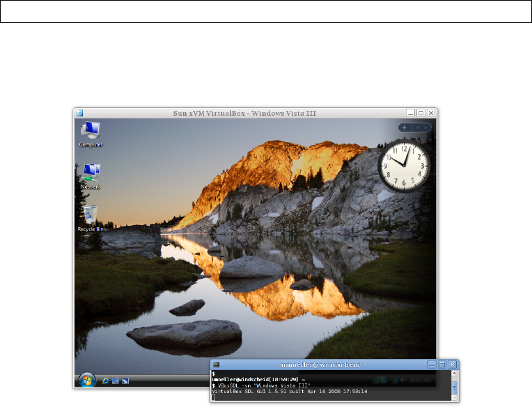Click the sidebar next gadgets arrow
532x407 pixels.
click(x=425, y=128)
